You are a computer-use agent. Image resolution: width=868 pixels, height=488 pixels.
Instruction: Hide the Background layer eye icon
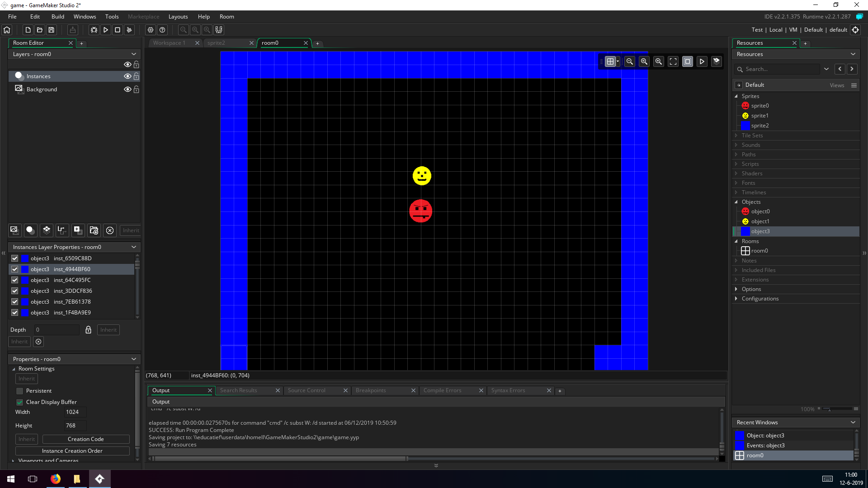point(127,89)
